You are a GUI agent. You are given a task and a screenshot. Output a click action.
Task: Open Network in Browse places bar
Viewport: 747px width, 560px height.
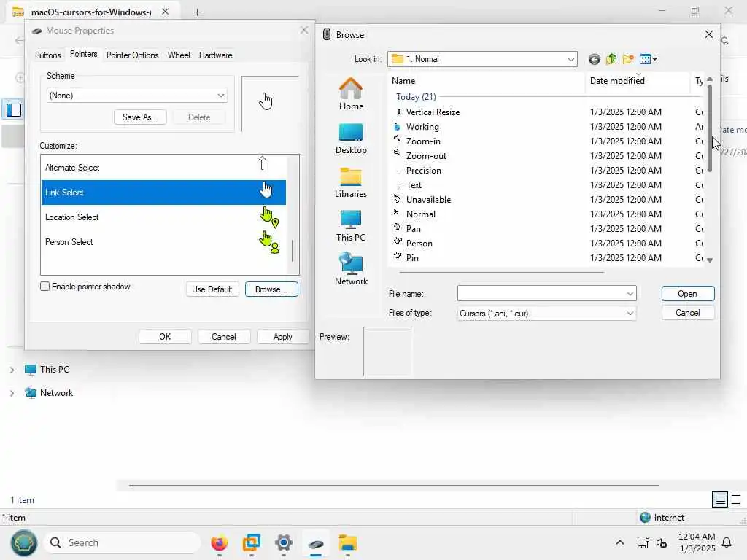[351, 269]
